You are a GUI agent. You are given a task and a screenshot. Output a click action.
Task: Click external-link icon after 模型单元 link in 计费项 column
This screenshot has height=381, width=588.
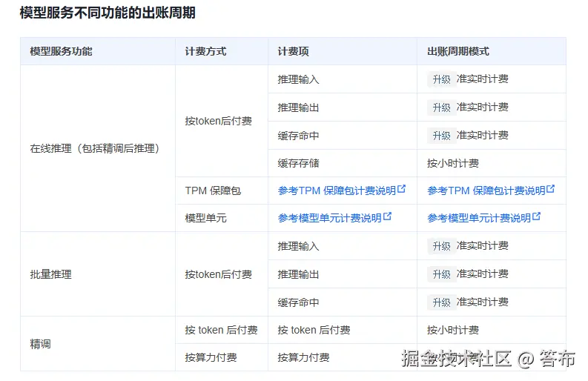(387, 216)
